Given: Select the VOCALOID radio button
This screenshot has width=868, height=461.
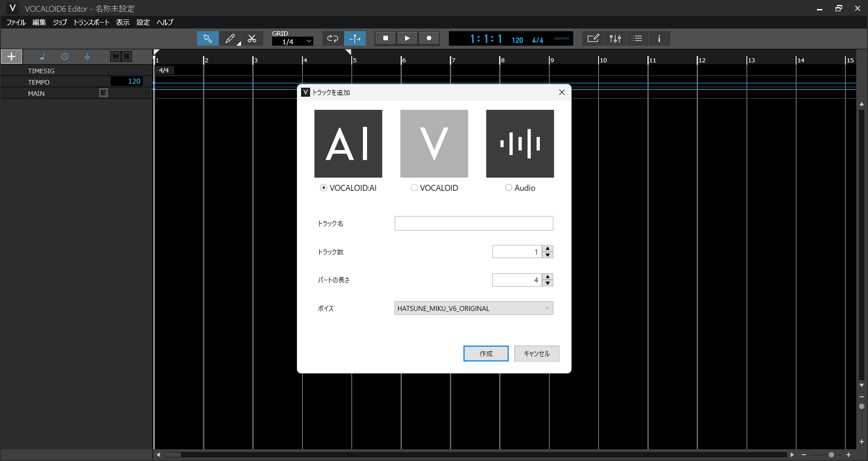Looking at the screenshot, I should pos(414,188).
